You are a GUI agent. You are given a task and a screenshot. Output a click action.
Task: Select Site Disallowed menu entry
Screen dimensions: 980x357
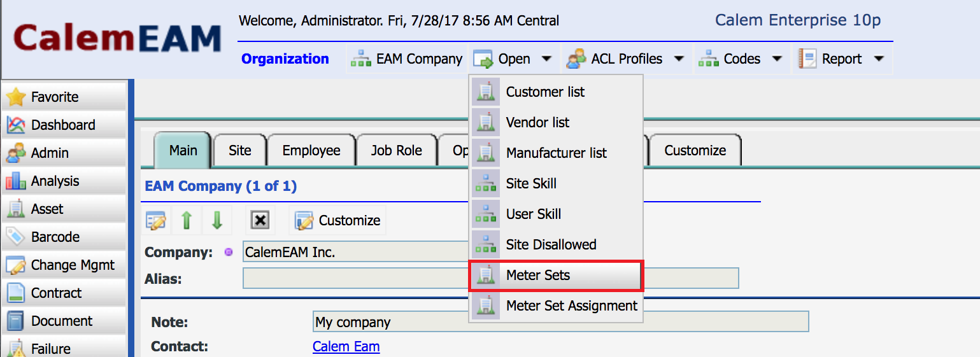click(556, 245)
